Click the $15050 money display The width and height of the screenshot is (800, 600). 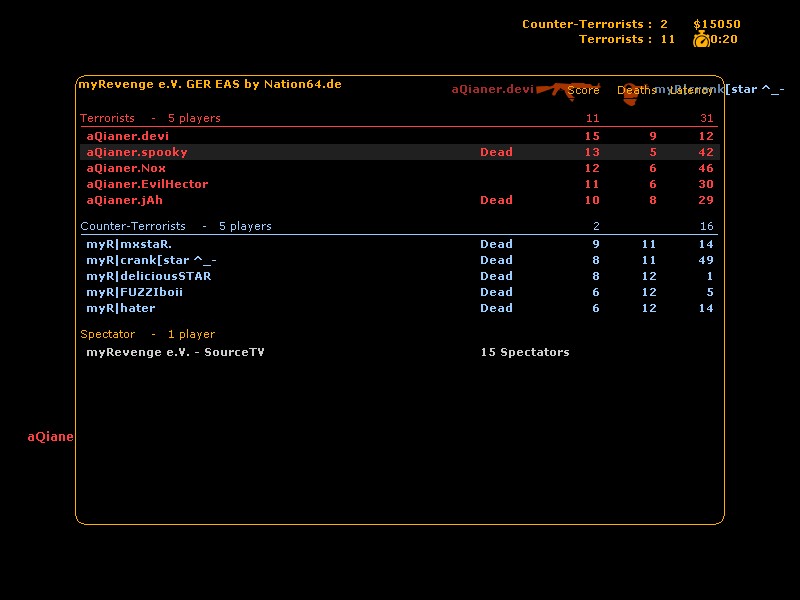[x=716, y=24]
